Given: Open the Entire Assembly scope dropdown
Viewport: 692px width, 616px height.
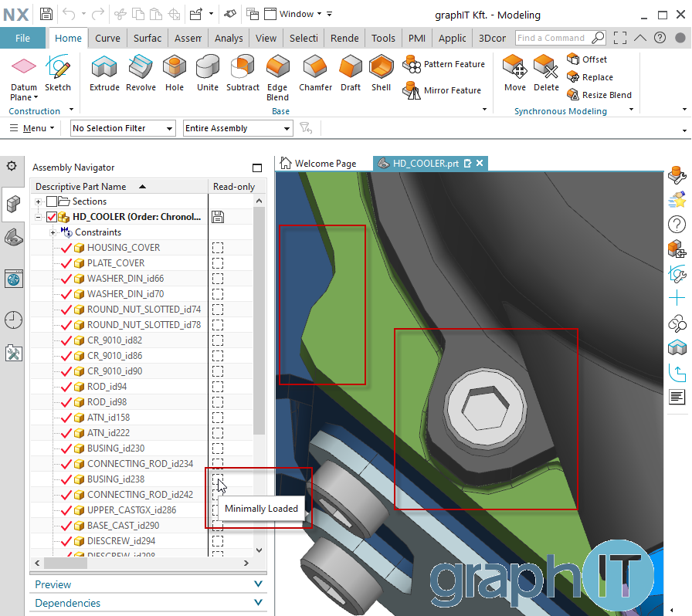Looking at the screenshot, I should (x=238, y=128).
